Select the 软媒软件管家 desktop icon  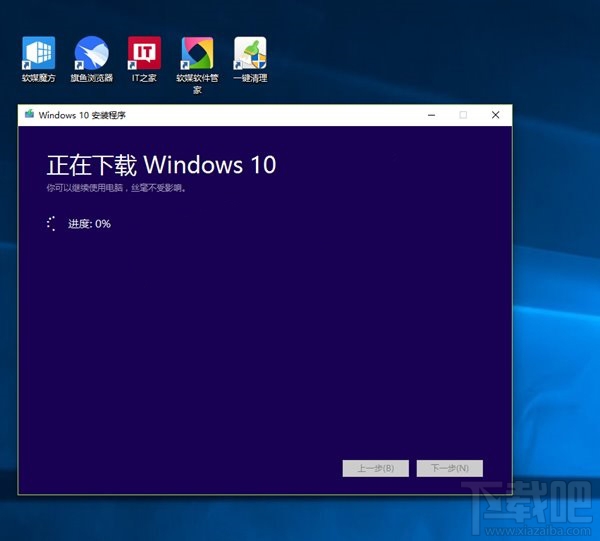197,53
